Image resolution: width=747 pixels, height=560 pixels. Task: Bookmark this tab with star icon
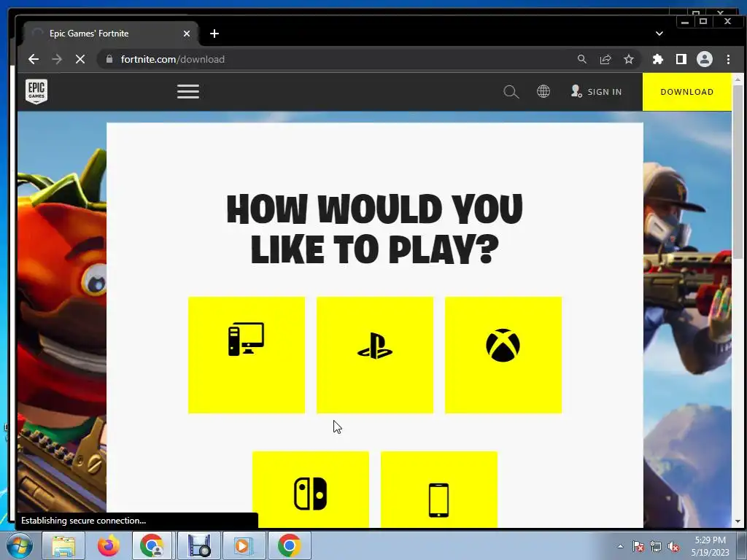pos(629,59)
